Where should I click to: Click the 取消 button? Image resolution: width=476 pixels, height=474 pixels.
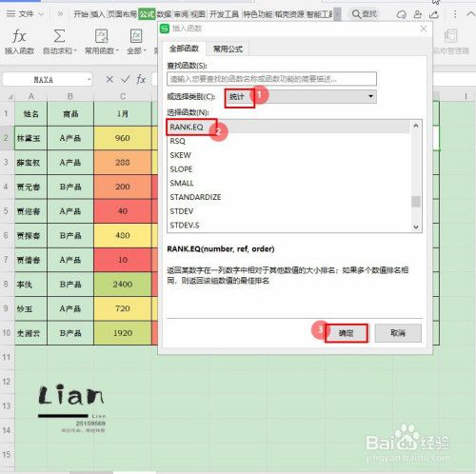point(398,333)
